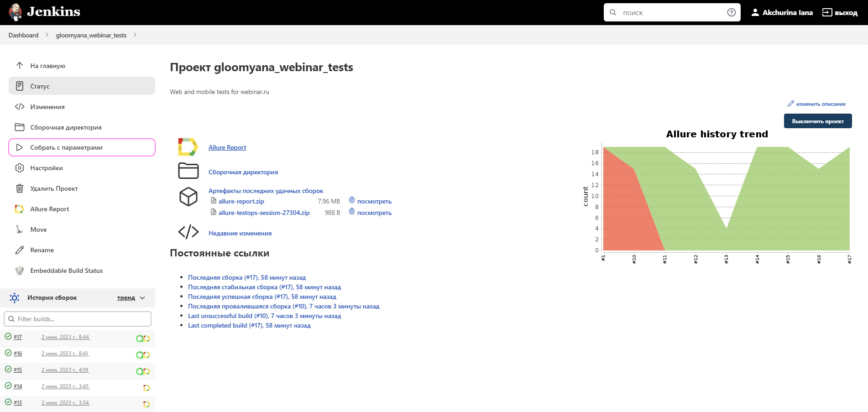Open Последняя сборка (#17) permalink

[x=247, y=277]
